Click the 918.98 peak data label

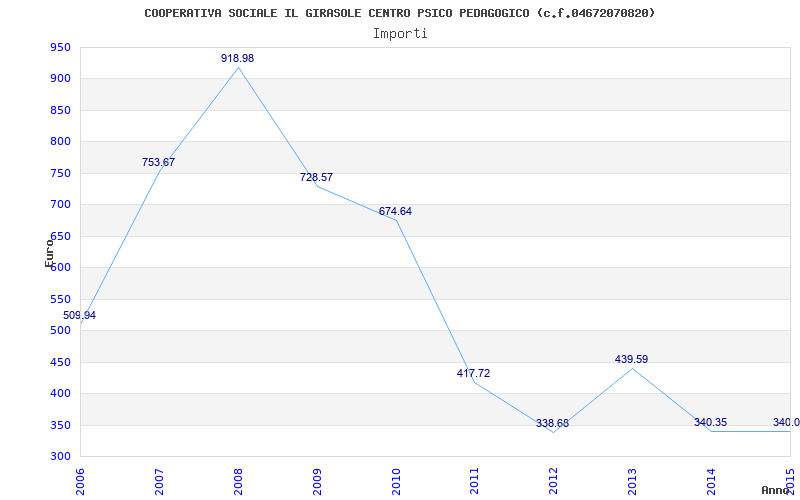237,59
